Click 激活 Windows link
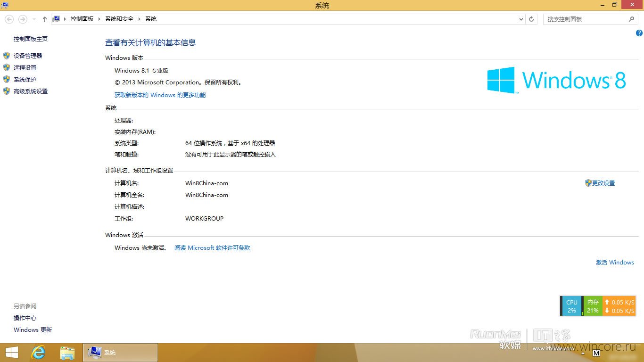Image resolution: width=644 pixels, height=362 pixels. [615, 263]
